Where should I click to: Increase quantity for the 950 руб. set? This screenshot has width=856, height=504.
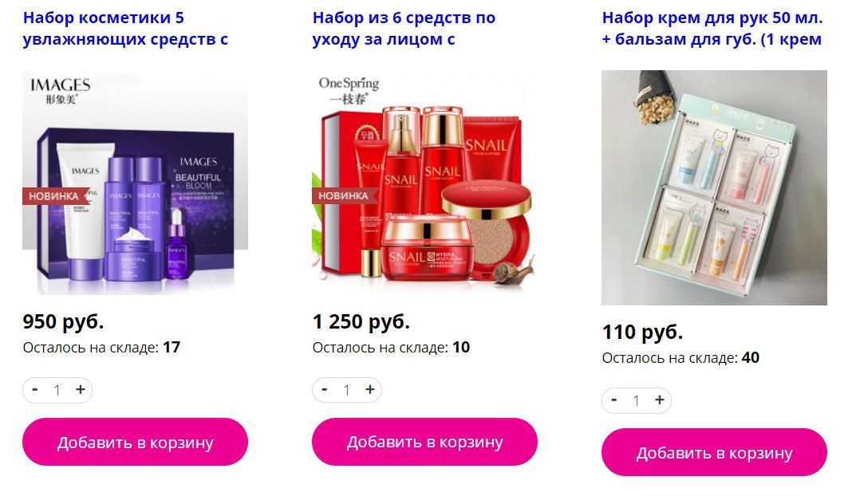(81, 389)
